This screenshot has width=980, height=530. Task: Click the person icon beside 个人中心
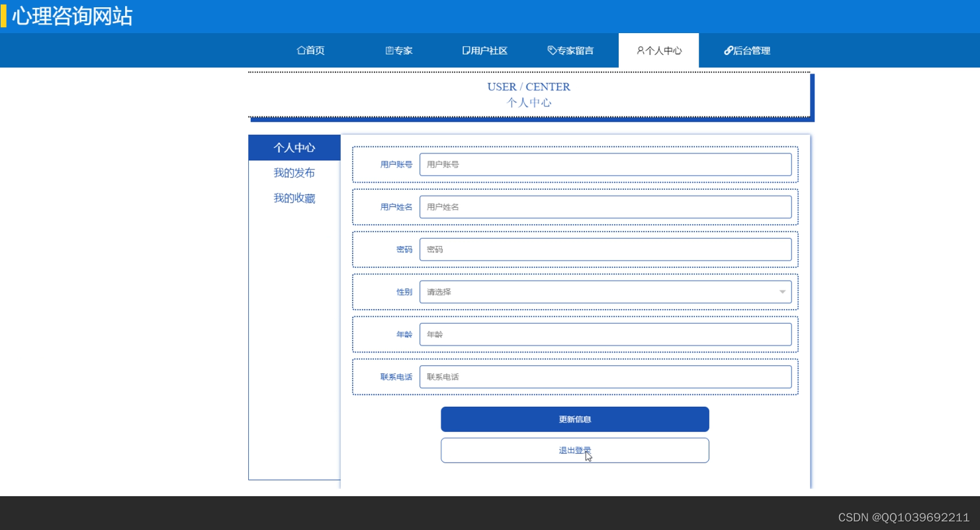pyautogui.click(x=641, y=50)
